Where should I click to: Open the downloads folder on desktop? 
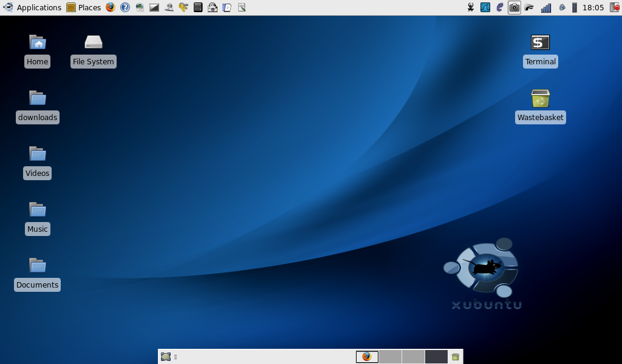[x=38, y=98]
